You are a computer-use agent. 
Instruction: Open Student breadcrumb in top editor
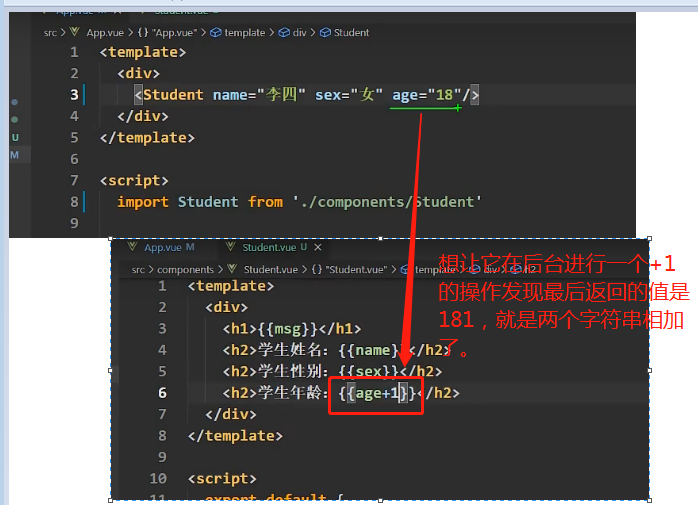(351, 33)
